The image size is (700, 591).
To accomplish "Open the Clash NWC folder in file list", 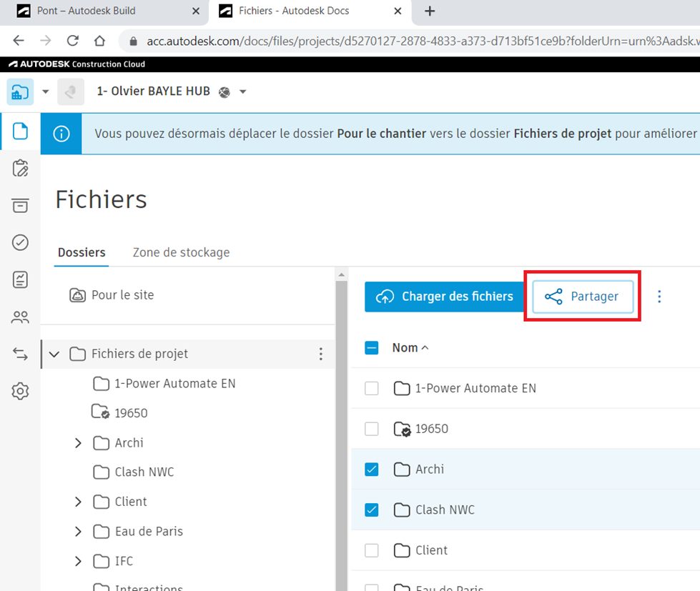I will pyautogui.click(x=445, y=510).
